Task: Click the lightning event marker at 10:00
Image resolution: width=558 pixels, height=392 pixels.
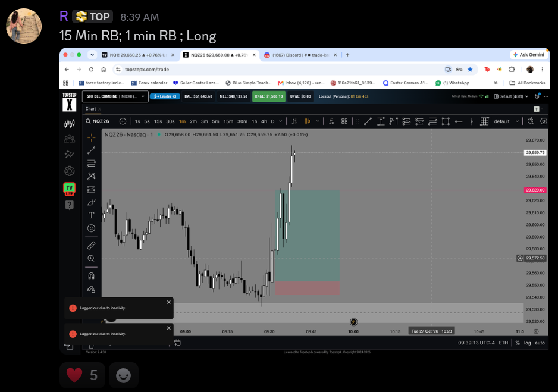Action: pos(353,322)
